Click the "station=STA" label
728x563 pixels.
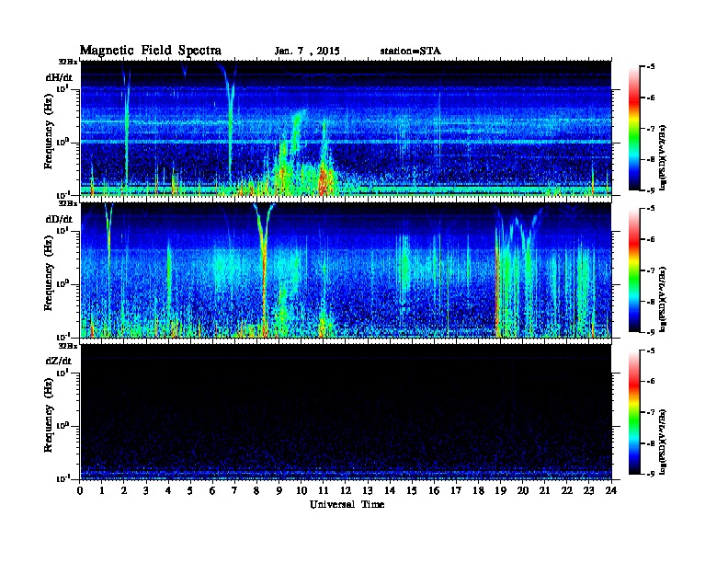point(410,52)
